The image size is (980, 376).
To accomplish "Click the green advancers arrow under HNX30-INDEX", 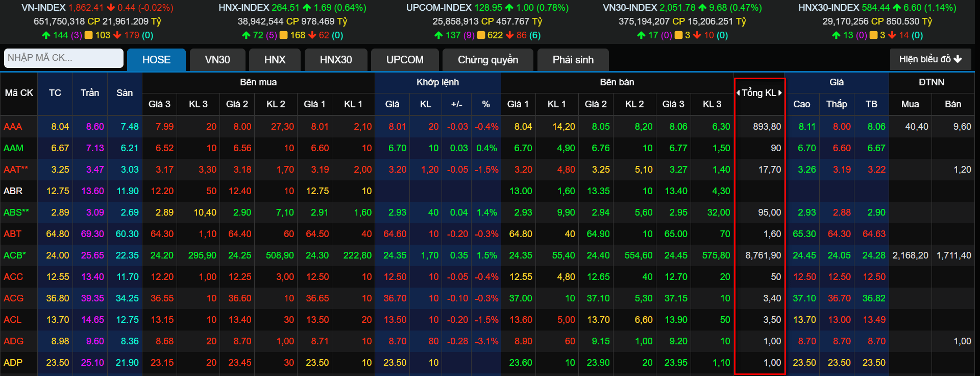I will 836,35.
